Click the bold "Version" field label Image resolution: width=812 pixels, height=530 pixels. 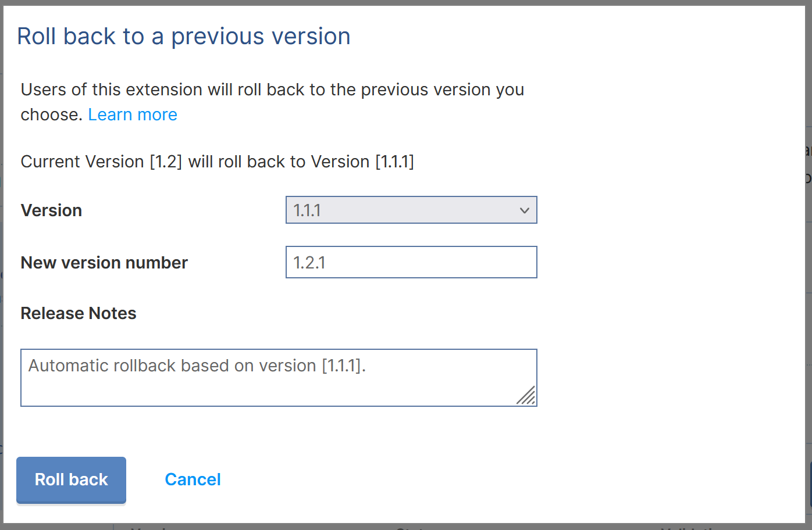pos(51,210)
